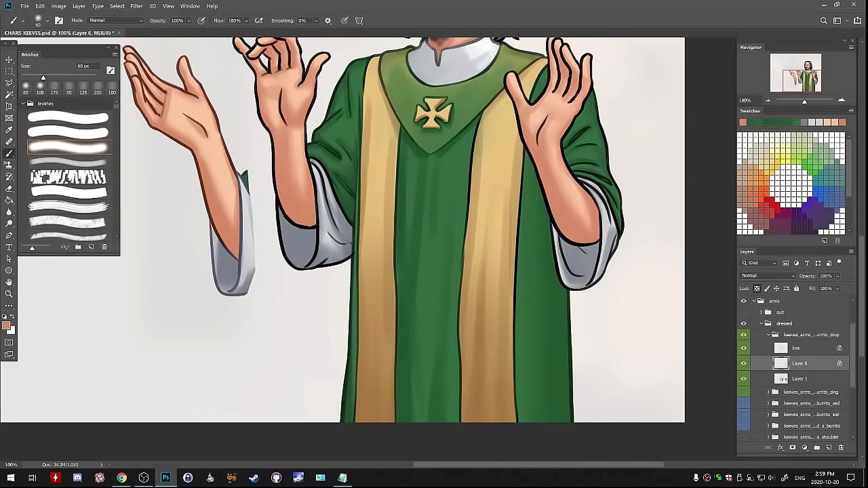Select the Eyedropper tool in toolbar

(x=9, y=130)
